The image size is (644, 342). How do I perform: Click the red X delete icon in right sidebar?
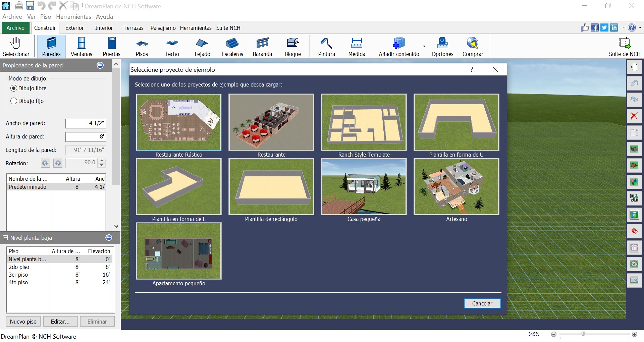point(634,116)
